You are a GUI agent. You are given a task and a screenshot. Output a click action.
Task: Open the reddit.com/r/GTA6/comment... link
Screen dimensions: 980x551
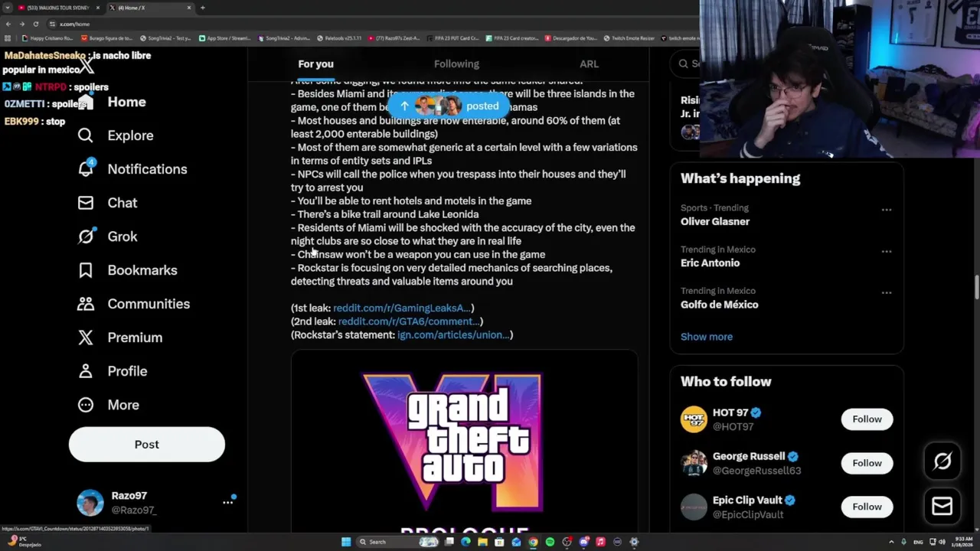[x=409, y=321]
